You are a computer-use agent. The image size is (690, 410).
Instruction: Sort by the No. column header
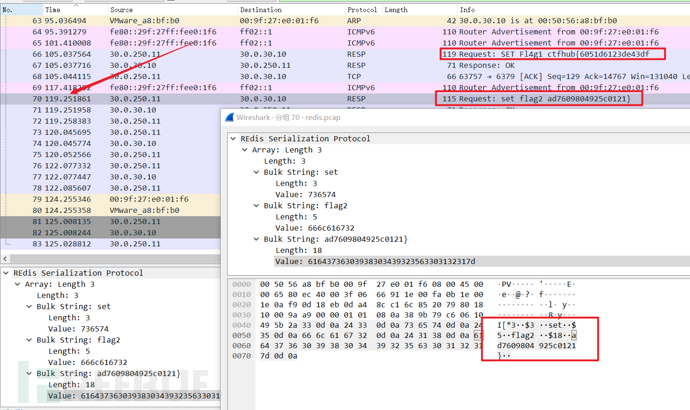pyautogui.click(x=9, y=10)
